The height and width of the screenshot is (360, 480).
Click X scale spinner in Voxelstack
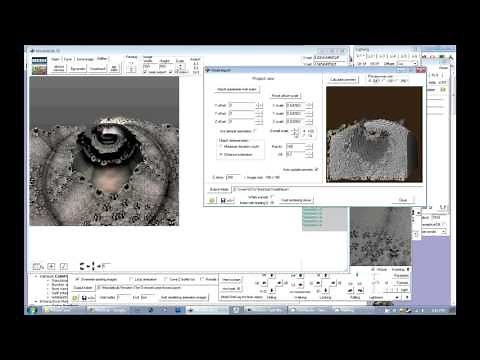pos(309,105)
